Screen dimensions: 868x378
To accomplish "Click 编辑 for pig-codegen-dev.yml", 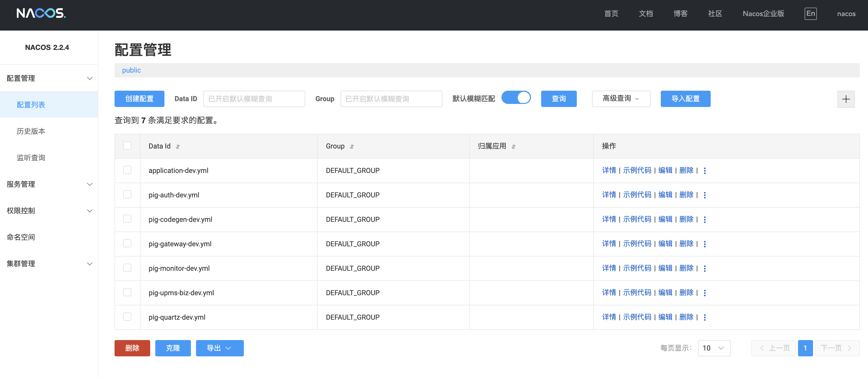I will pos(665,220).
